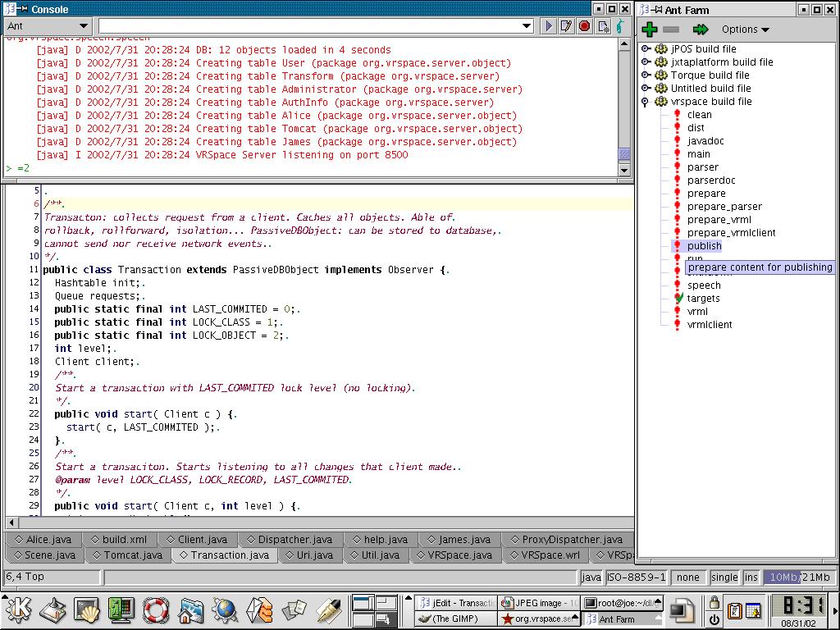The height and width of the screenshot is (630, 840).
Task: Click the 10Mb/21Mb memory usage bar
Action: [x=800, y=577]
